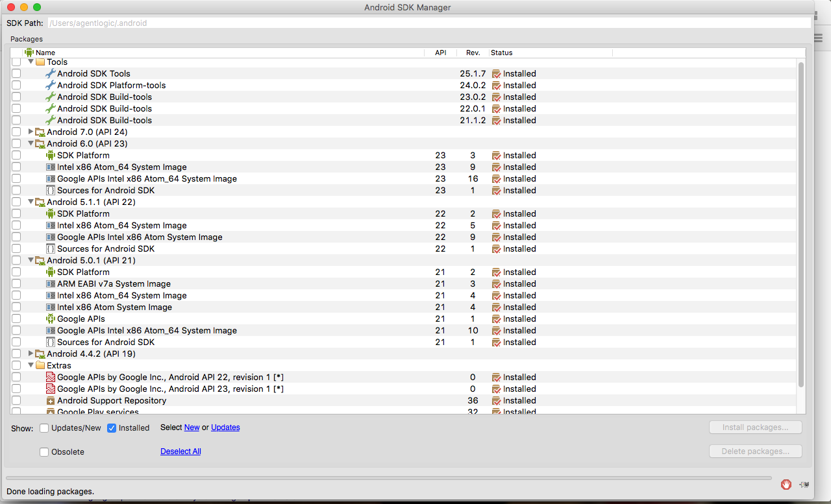Click the installed status icon for Android SDK Tools
Screen dimensions: 831x504
[497, 73]
